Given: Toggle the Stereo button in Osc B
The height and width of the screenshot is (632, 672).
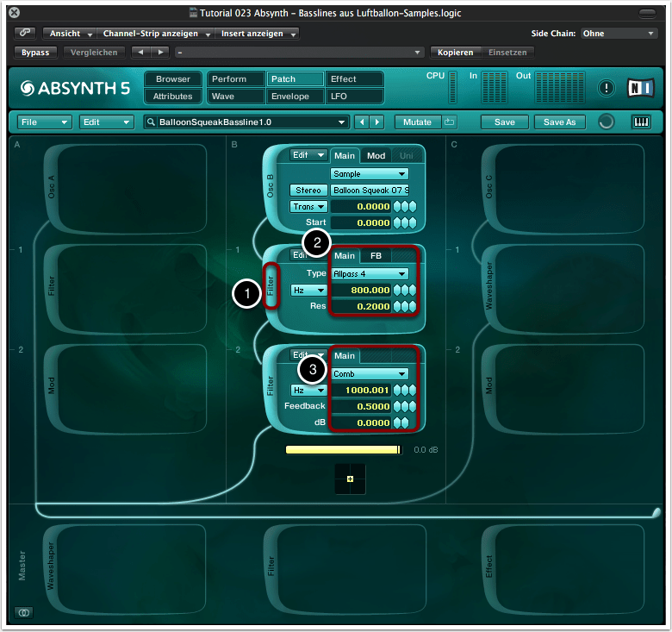Looking at the screenshot, I should point(308,190).
